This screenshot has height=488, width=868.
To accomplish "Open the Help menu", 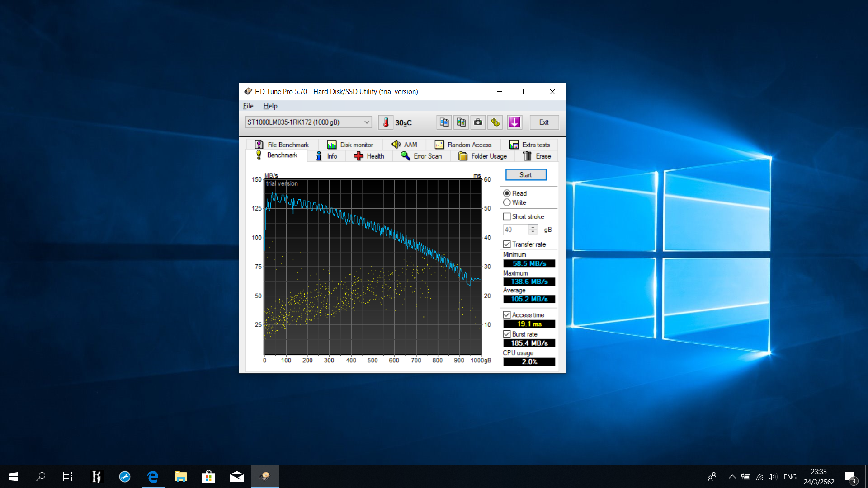I will [270, 106].
